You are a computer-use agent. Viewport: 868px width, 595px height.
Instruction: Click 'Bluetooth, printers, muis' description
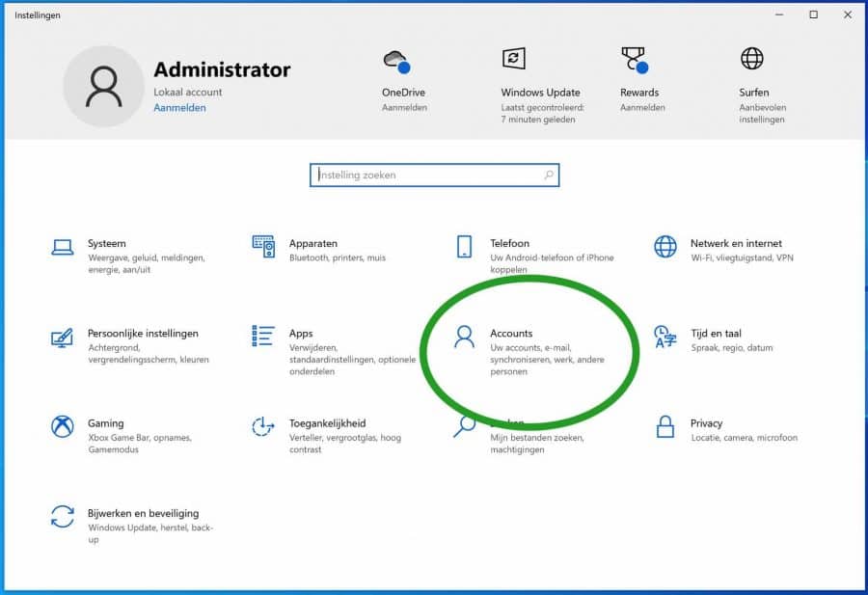tap(338, 257)
